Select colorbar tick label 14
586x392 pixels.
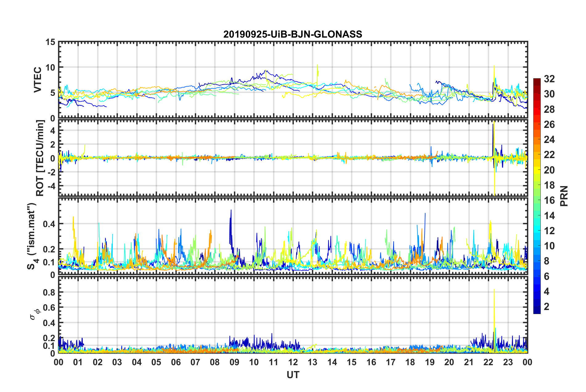(549, 216)
